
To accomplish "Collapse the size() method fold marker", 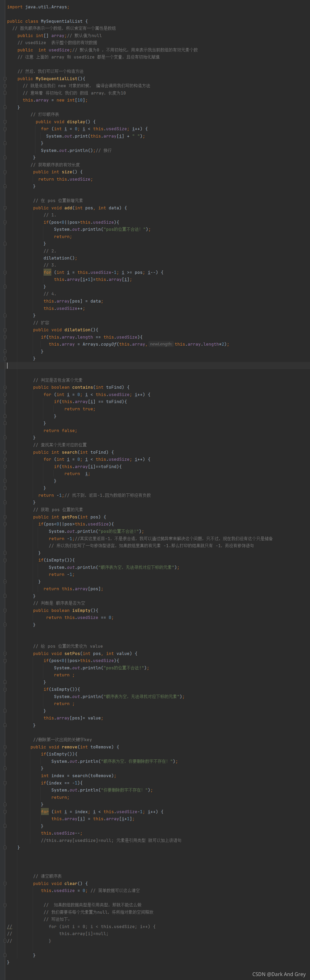I will coord(5,172).
